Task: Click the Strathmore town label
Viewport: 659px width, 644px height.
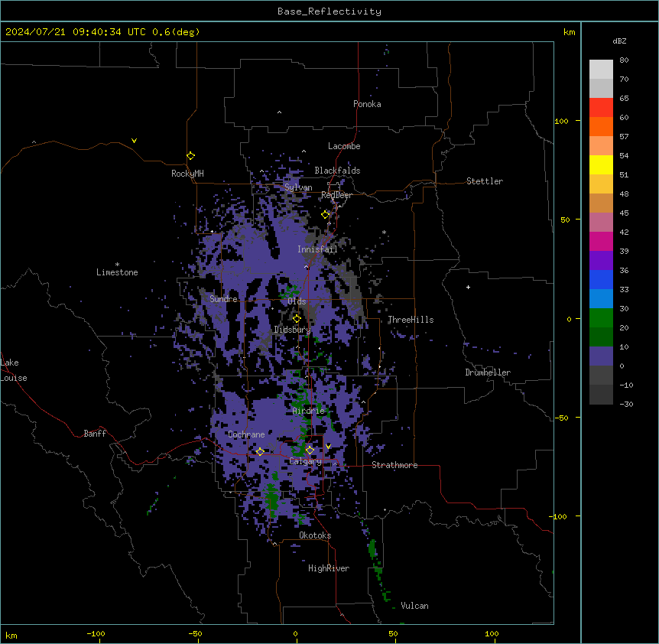Action: 394,465
